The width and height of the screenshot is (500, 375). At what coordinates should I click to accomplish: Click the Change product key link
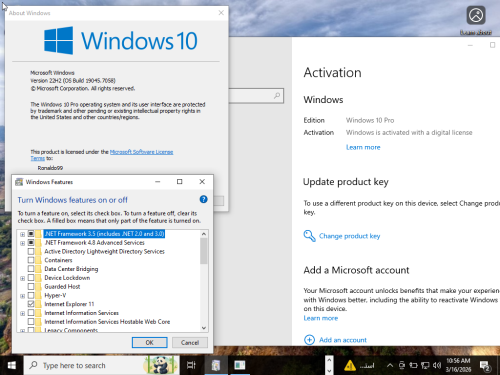(x=350, y=236)
